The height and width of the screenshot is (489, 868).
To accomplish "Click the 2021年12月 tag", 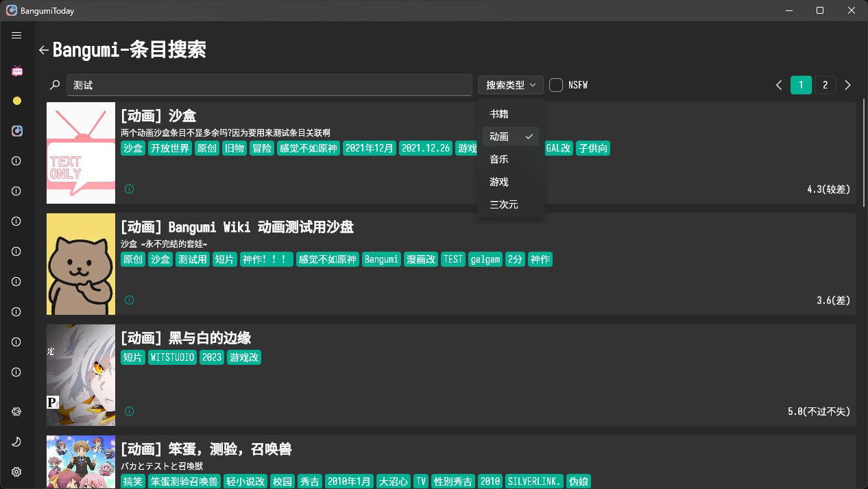I will [x=369, y=148].
